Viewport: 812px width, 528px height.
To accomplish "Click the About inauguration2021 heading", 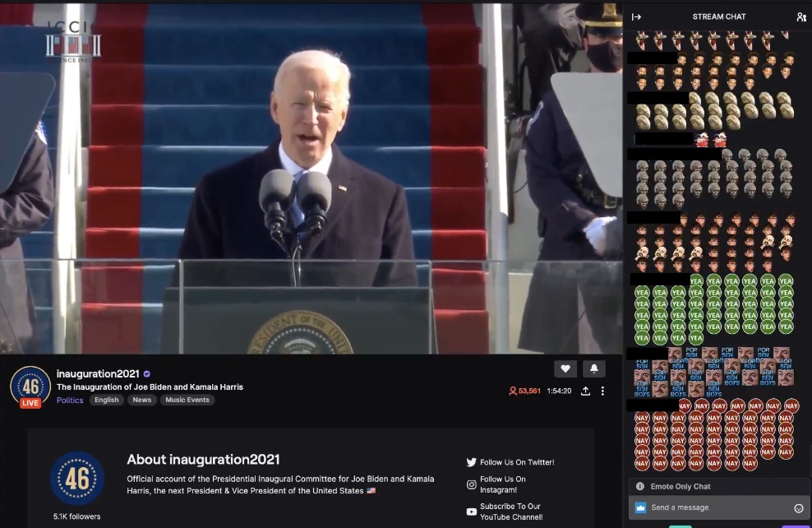I will [x=203, y=459].
